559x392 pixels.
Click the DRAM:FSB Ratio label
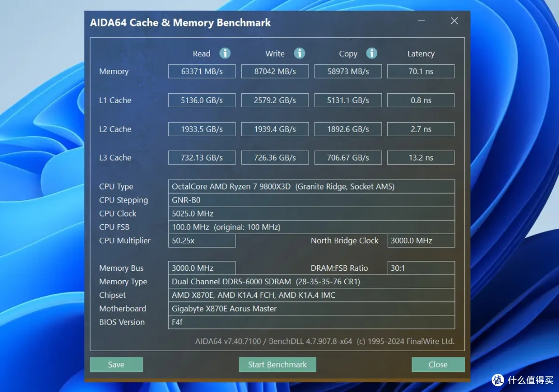(339, 268)
